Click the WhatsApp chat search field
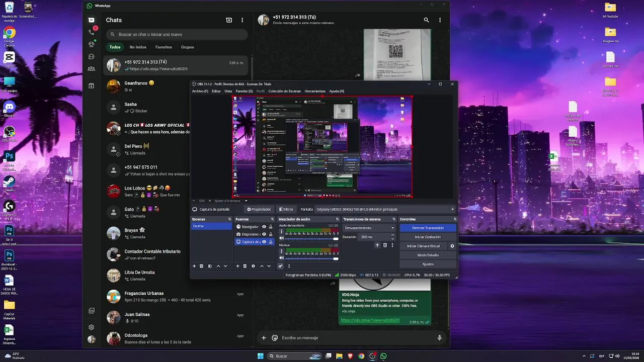Screen dimensions: 644x362 click(177, 34)
